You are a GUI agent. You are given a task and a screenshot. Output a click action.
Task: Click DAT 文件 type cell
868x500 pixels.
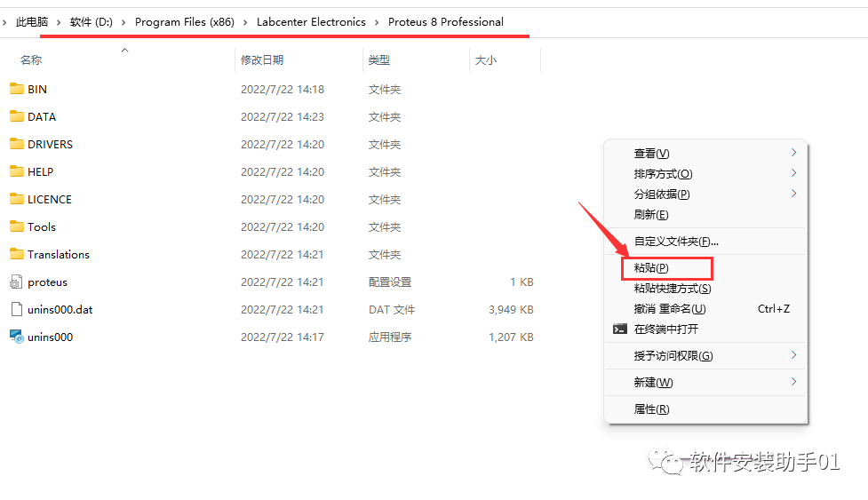point(392,310)
